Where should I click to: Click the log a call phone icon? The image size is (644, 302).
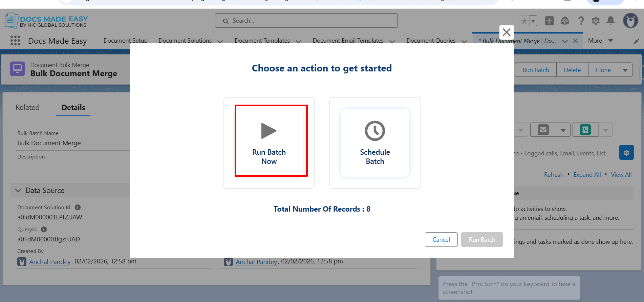(x=585, y=130)
